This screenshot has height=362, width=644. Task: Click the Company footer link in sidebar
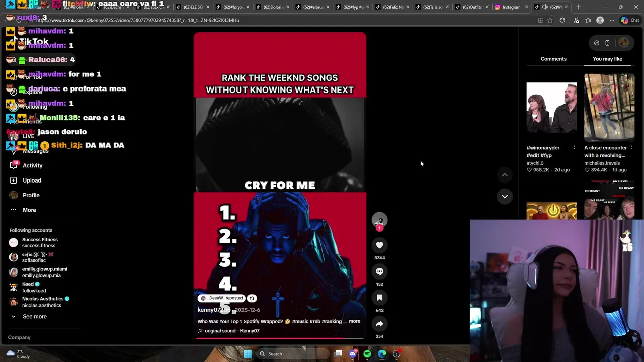click(19, 337)
